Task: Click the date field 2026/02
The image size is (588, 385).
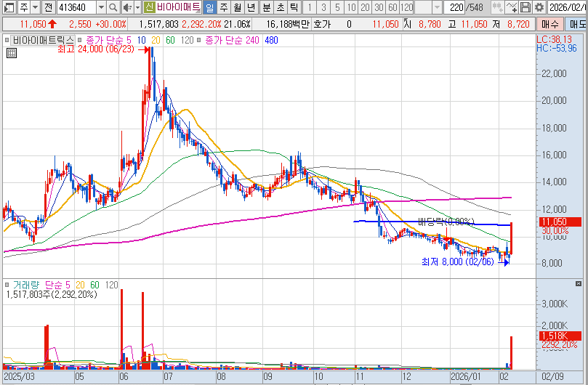Action: [x=568, y=7]
